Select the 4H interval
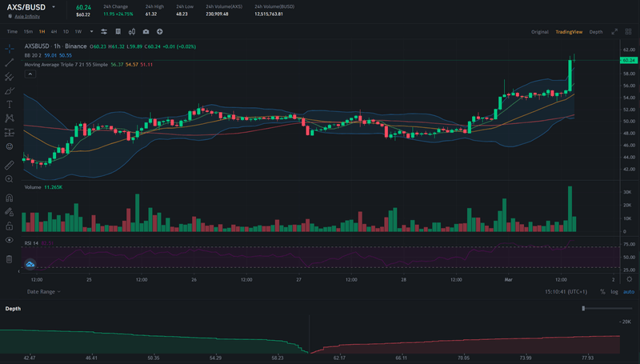640x364 pixels. tap(54, 31)
